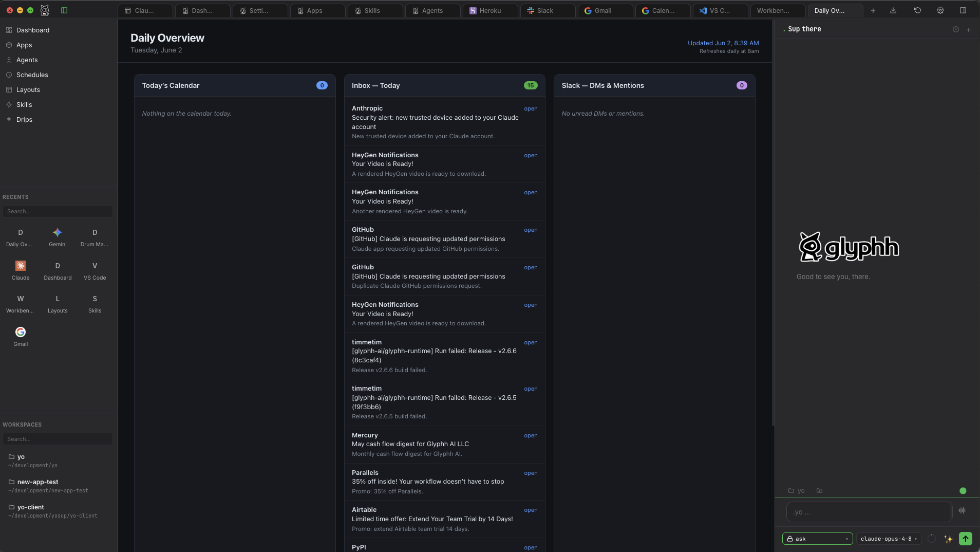This screenshot has width=980, height=552.
Task: Click the Recents search field
Action: (x=58, y=211)
